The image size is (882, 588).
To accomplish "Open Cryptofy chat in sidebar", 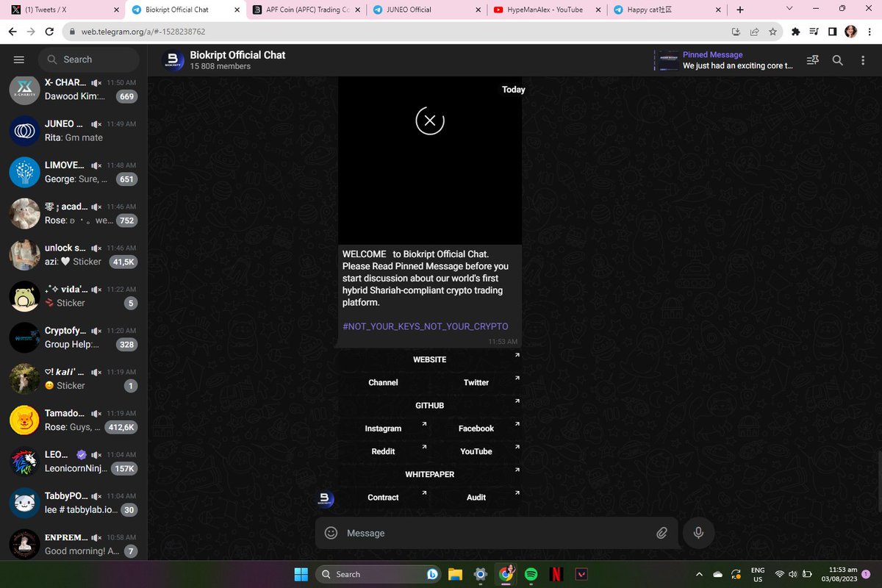I will [x=73, y=337].
